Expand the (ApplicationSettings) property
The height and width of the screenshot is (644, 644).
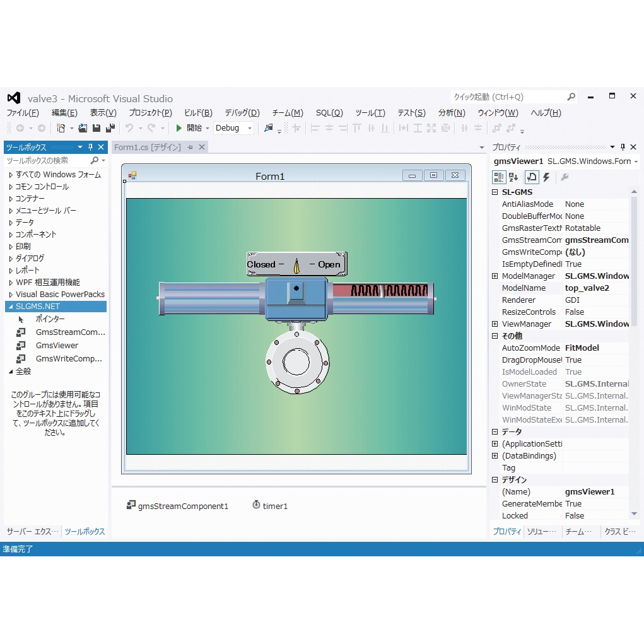[x=495, y=444]
